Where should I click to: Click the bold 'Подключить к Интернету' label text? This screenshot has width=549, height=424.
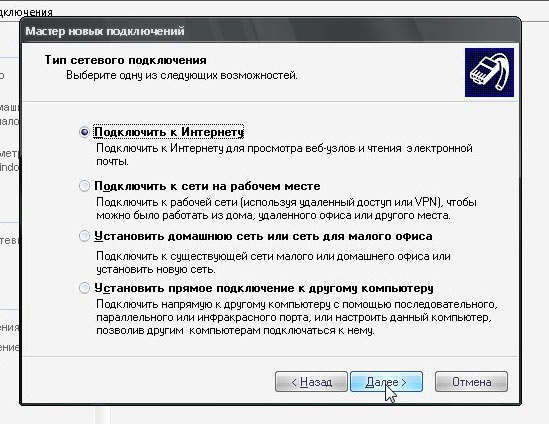tap(169, 132)
